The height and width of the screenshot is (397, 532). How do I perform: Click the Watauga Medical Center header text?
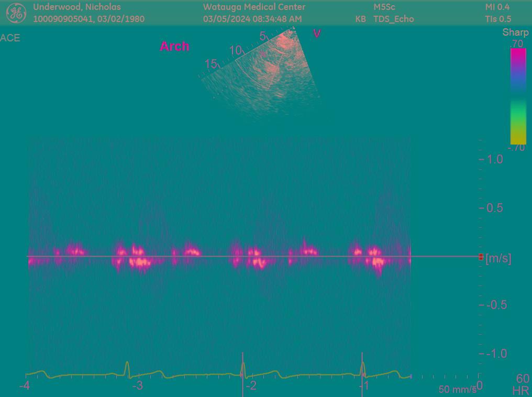(254, 7)
